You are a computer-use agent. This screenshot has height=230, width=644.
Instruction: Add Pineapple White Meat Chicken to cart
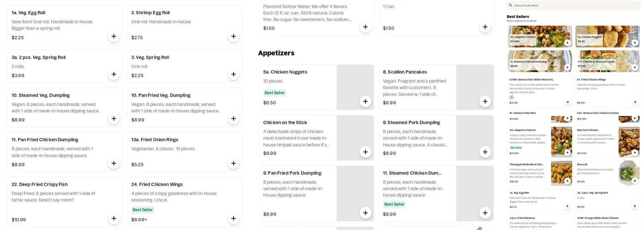[x=568, y=181]
